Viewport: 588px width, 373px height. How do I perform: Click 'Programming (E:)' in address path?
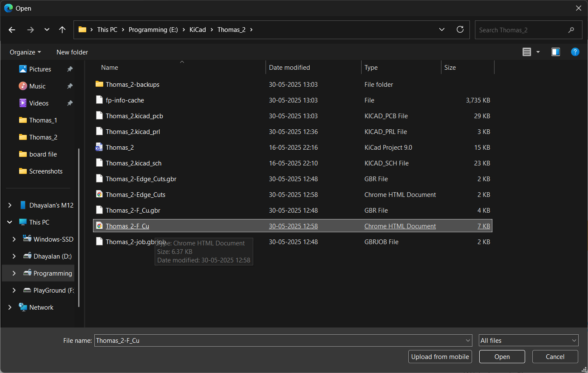(153, 29)
